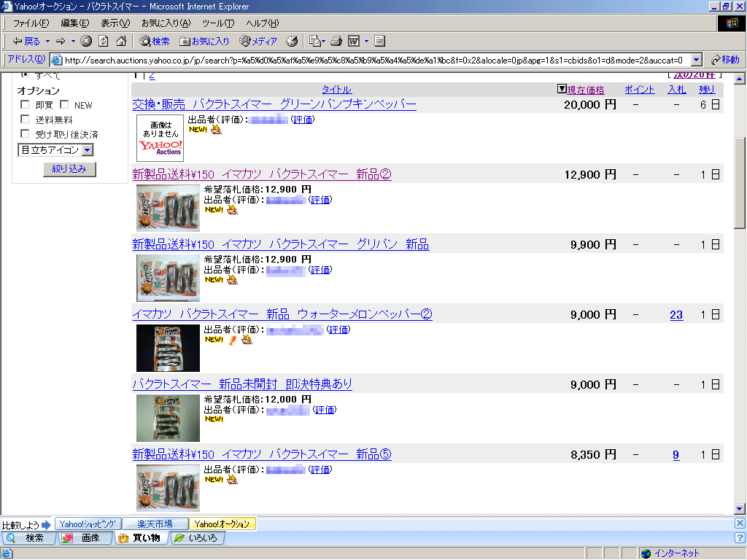Refresh the page with Refresh icon
This screenshot has height=560, width=747.
tap(104, 42)
